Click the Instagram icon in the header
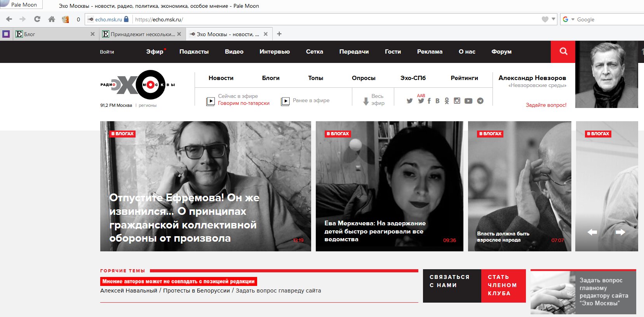 [457, 101]
